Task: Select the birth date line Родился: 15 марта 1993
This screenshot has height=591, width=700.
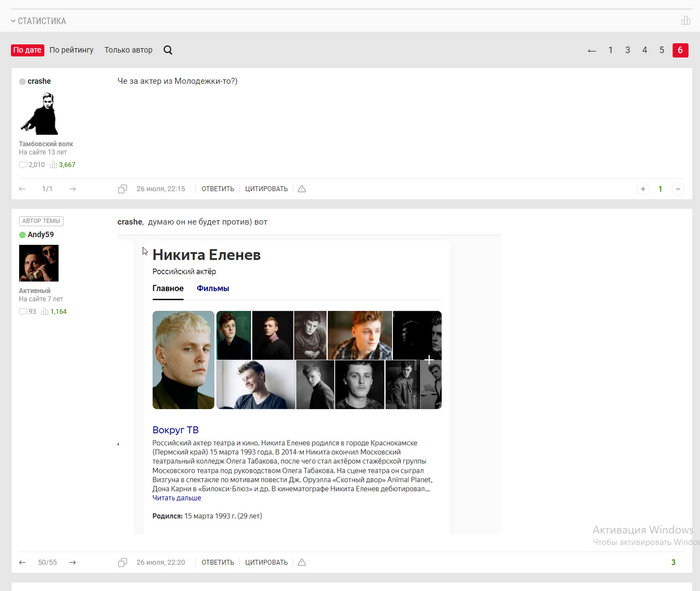Action: pos(207,516)
